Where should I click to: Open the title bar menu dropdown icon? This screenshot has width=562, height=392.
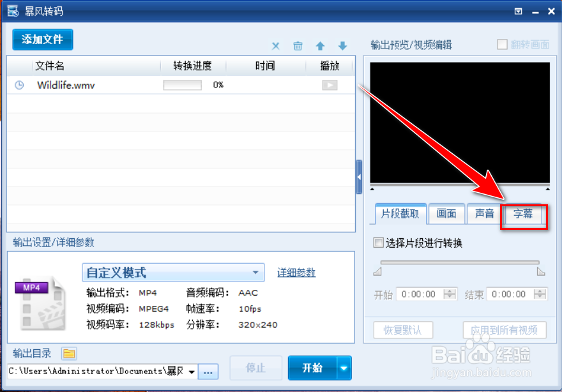pyautogui.click(x=518, y=11)
